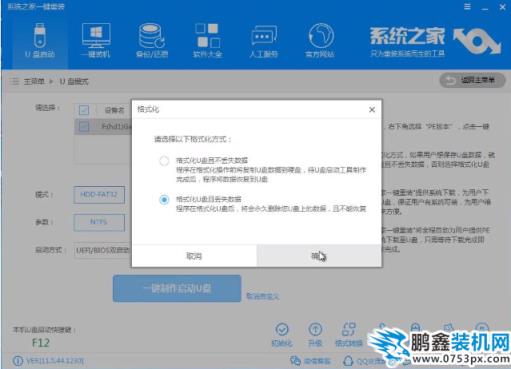Open the WeChat support icon
Viewport: 511px width, 369px height.
295,361
